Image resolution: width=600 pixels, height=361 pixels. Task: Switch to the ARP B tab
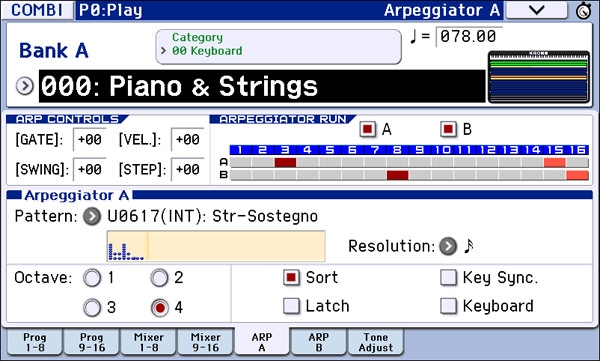pos(319,342)
